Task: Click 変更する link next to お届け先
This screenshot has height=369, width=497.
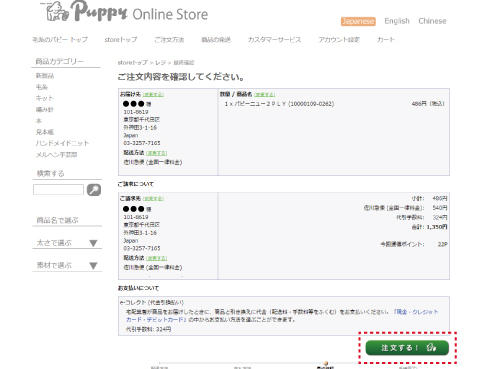Action: tap(153, 95)
